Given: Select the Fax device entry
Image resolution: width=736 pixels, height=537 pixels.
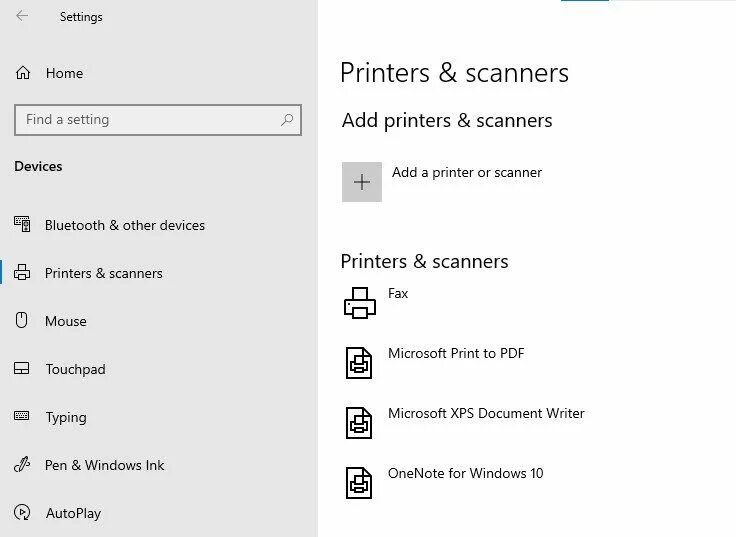Looking at the screenshot, I should (x=398, y=293).
